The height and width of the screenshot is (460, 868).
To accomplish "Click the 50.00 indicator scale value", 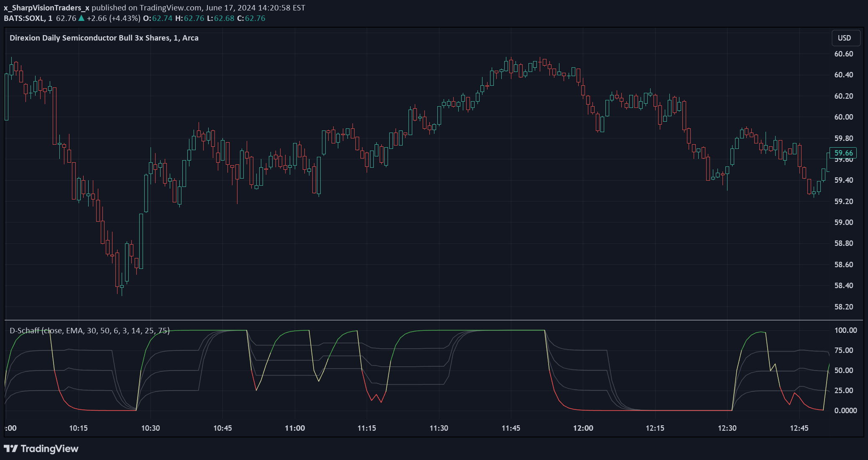I will point(844,371).
